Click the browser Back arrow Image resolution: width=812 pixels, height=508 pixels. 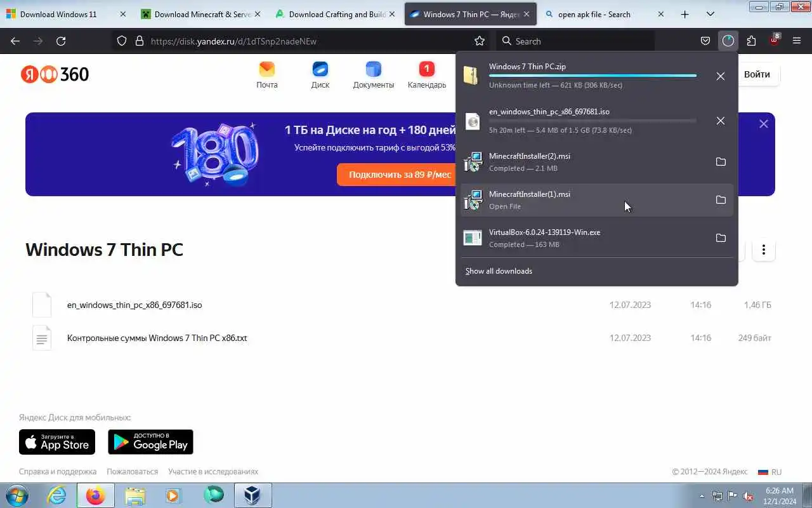click(x=15, y=41)
